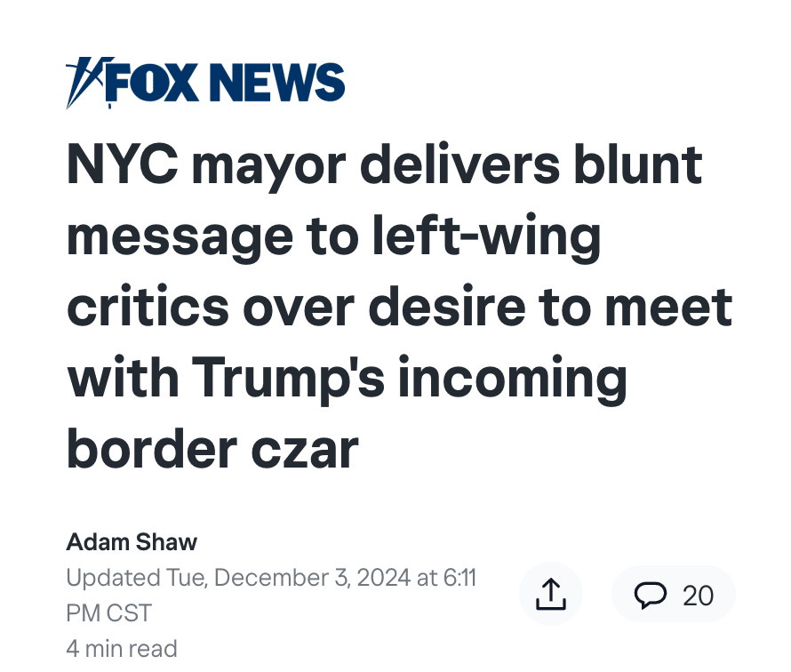Tap the speech bubble to view comments
Screen dimensions: 791x672
pyautogui.click(x=651, y=595)
